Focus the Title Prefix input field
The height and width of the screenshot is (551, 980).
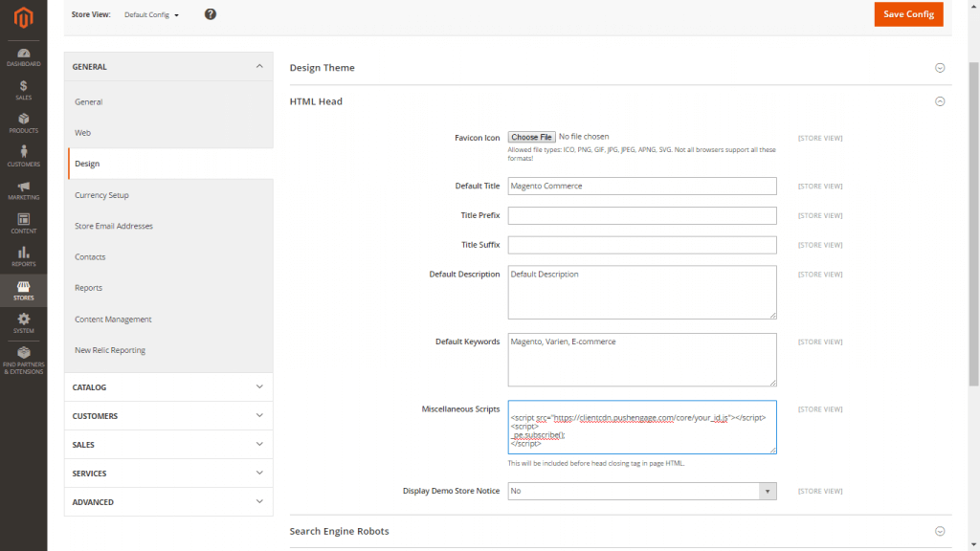642,215
